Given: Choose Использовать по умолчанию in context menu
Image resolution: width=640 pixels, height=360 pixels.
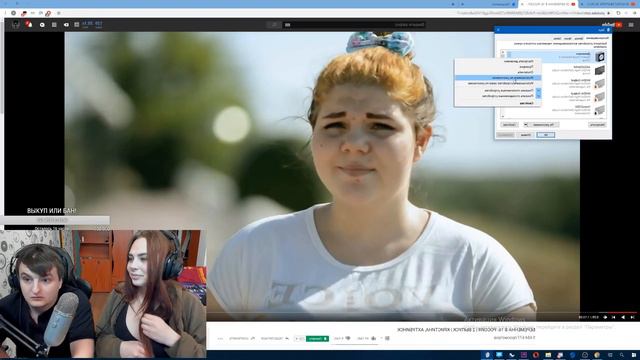Looking at the screenshot, I should pos(498,78).
